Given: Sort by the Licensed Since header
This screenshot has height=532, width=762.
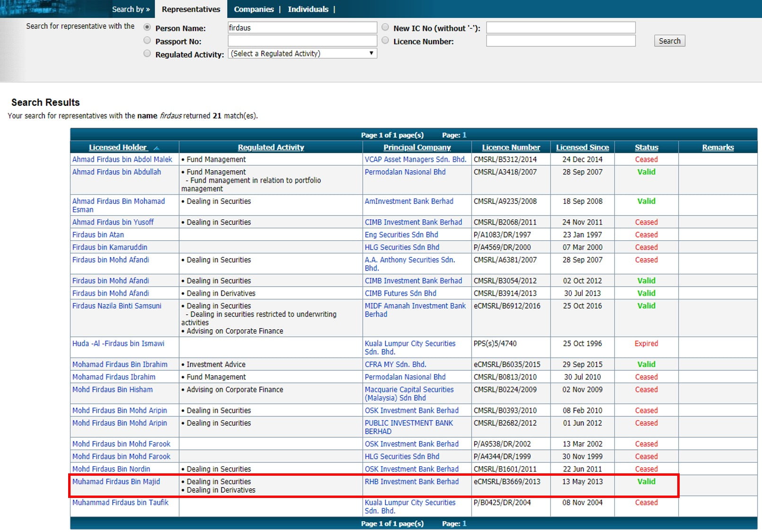Looking at the screenshot, I should click(x=582, y=147).
